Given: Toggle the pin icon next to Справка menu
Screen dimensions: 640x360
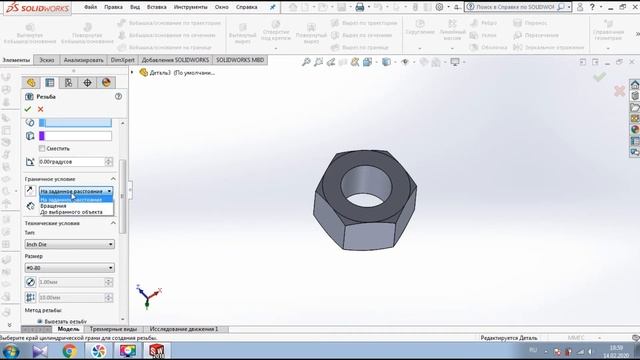Looking at the screenshot, I should (x=273, y=7).
